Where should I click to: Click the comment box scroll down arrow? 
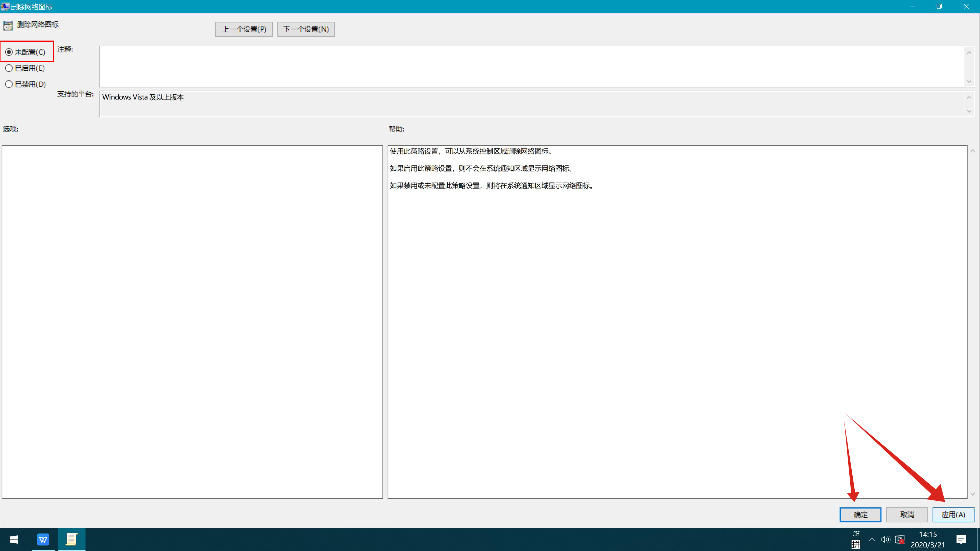(x=969, y=81)
